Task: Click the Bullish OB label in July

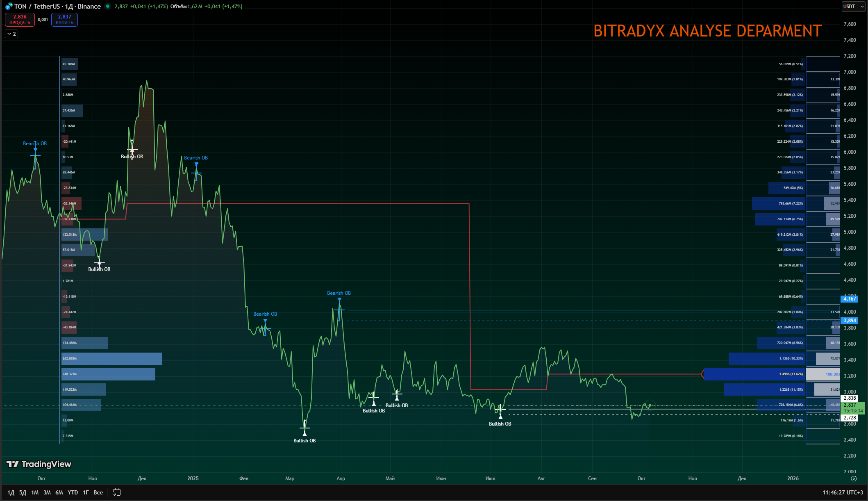Action: [x=500, y=424]
